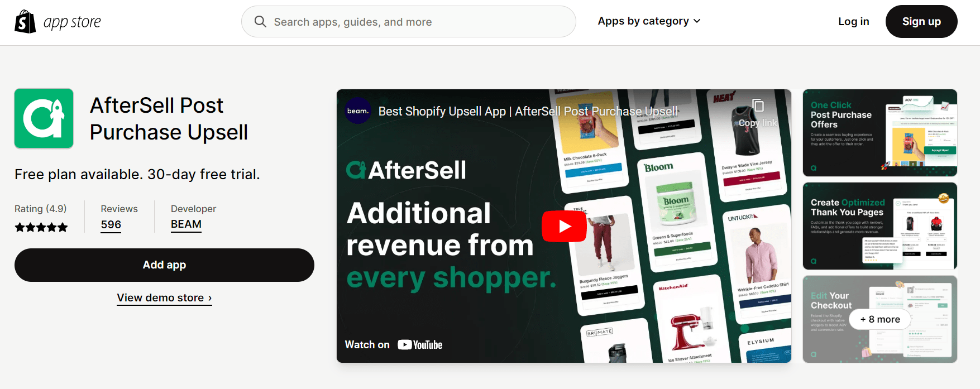Click the chevron next to Apps by category
The image size is (980, 389).
pyautogui.click(x=697, y=21)
